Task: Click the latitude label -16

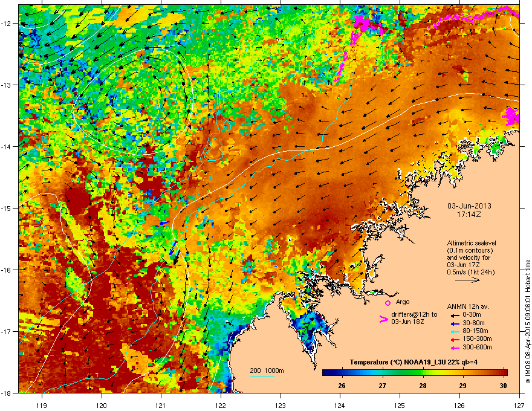Action: (x=6, y=270)
